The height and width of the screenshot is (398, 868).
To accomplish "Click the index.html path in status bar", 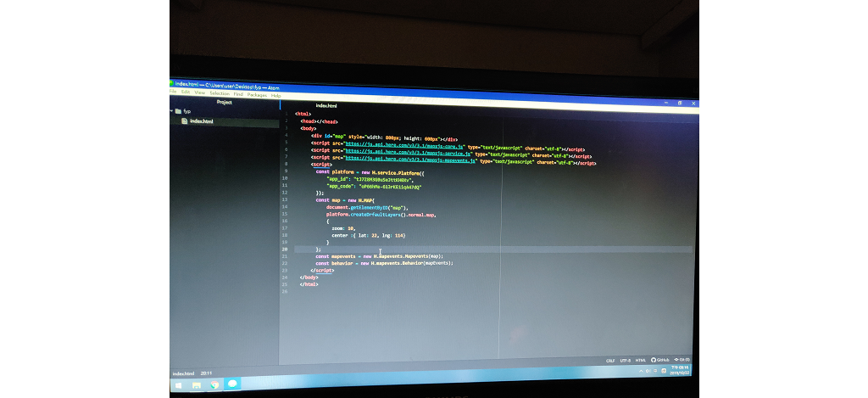I will point(184,373).
